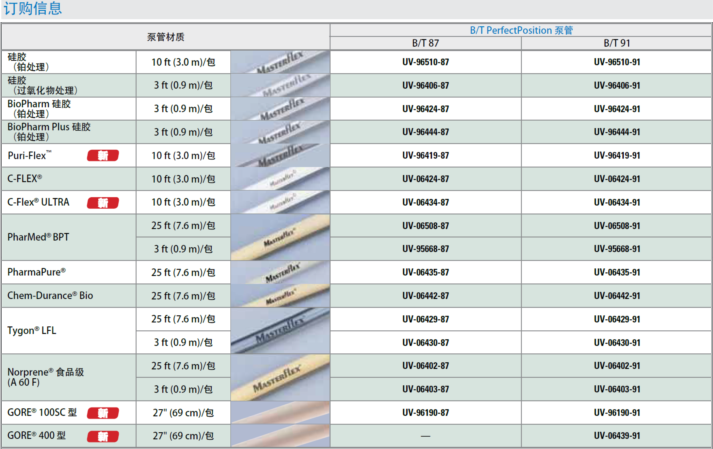The width and height of the screenshot is (713, 449).
Task: Click the C-FLEX tubing image
Action: coord(280,179)
